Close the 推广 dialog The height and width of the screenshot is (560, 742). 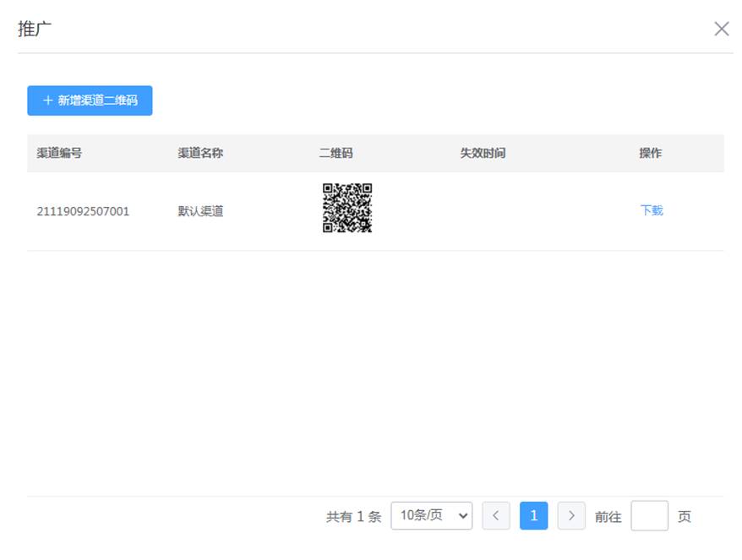[x=721, y=29]
